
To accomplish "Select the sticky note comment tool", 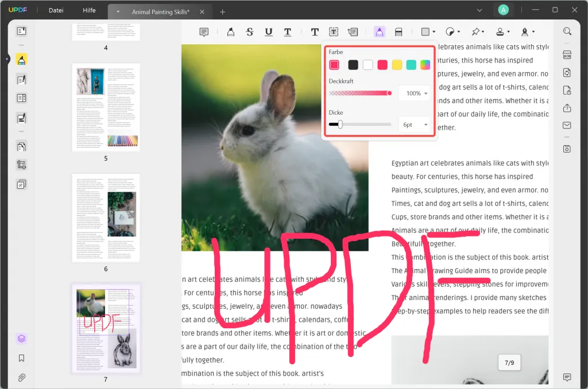I will click(x=204, y=32).
